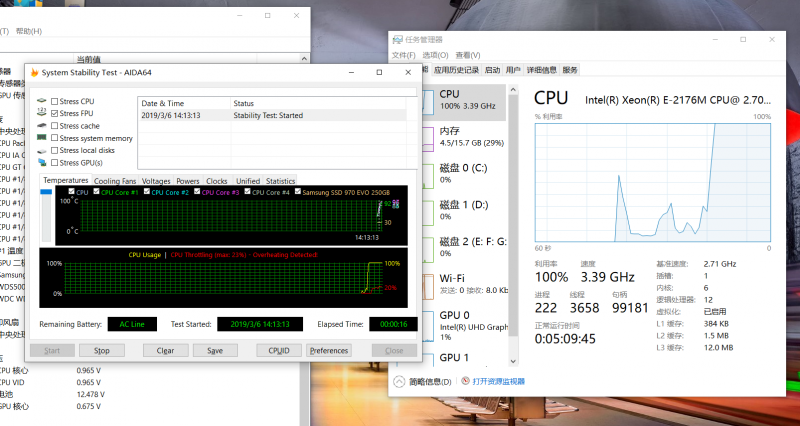Image resolution: width=800 pixels, height=426 pixels.
Task: Click the Save button
Action: click(x=215, y=350)
